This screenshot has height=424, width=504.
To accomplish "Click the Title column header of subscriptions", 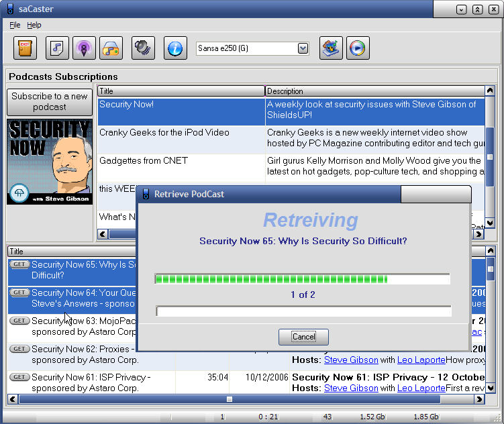I will [181, 91].
